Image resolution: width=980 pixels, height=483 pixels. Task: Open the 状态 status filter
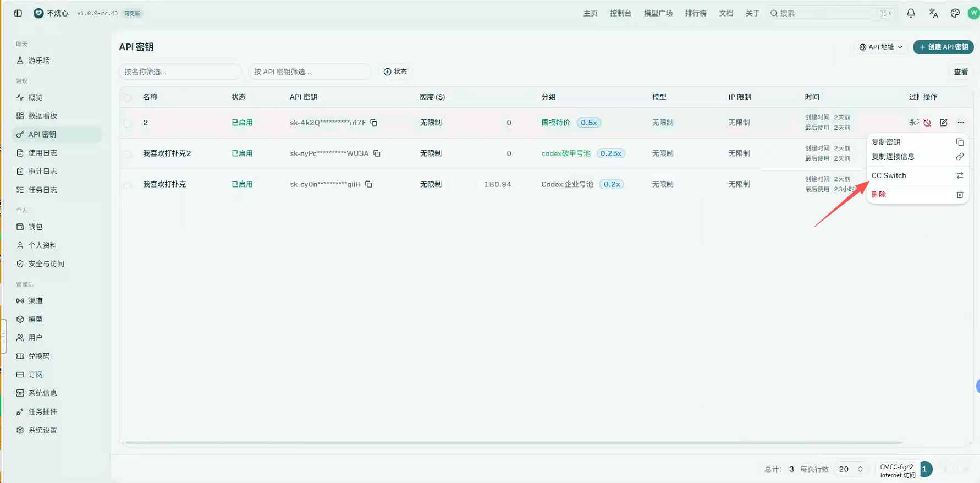point(395,72)
